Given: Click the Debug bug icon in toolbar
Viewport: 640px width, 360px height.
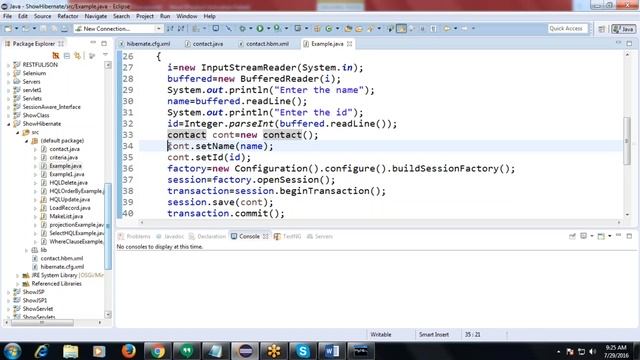Looking at the screenshot, I should pos(242,29).
